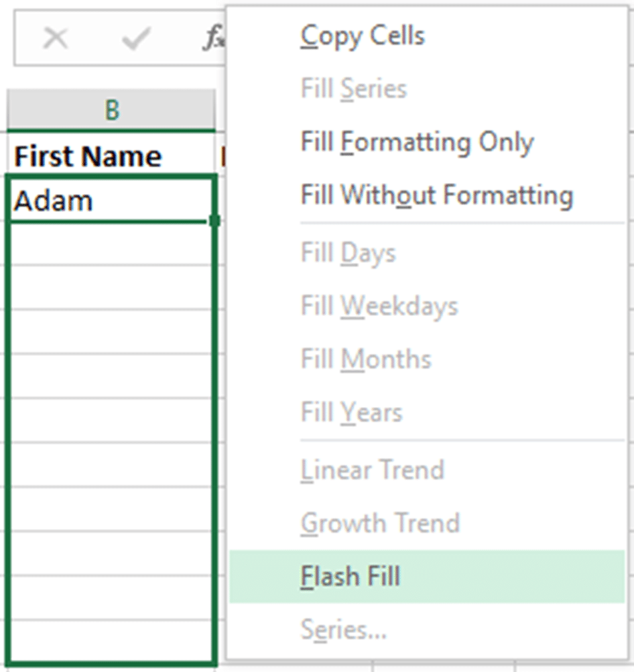Click the fx insert function icon
This screenshot has width=634, height=672.
point(214,38)
